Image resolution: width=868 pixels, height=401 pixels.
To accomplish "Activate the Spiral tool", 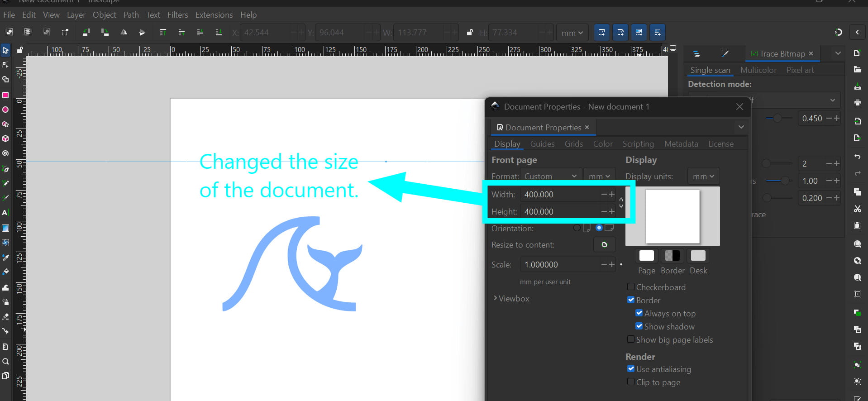I will [5, 153].
